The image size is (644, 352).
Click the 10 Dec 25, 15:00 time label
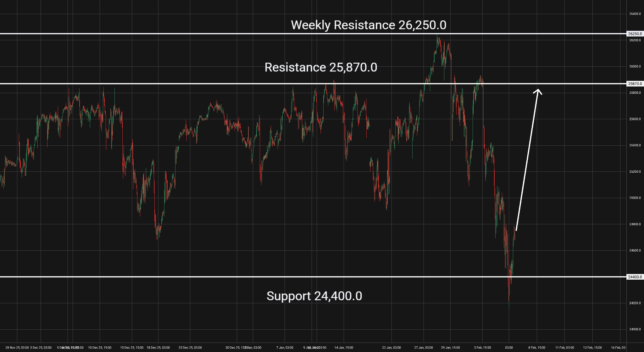click(100, 348)
